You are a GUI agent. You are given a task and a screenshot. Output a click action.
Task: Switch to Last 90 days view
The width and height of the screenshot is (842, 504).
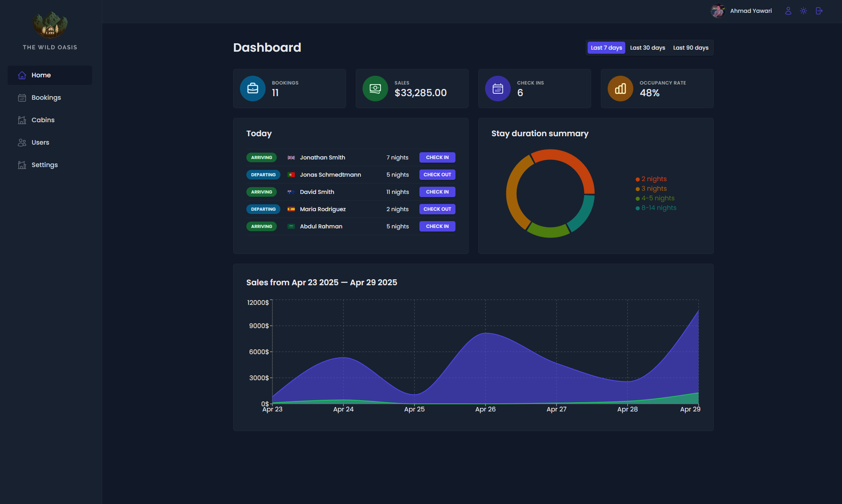pyautogui.click(x=691, y=47)
